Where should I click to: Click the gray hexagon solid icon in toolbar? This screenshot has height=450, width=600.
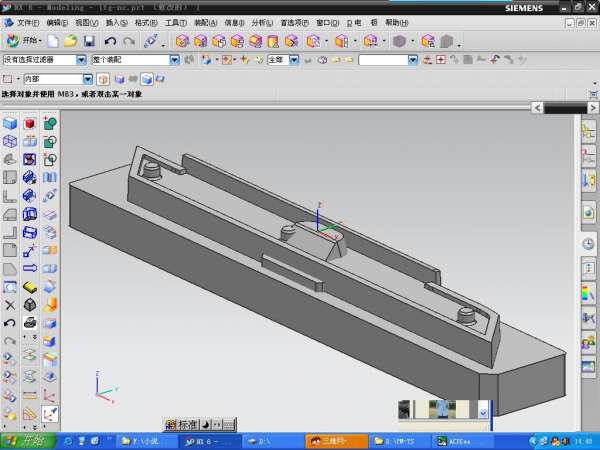point(399,41)
